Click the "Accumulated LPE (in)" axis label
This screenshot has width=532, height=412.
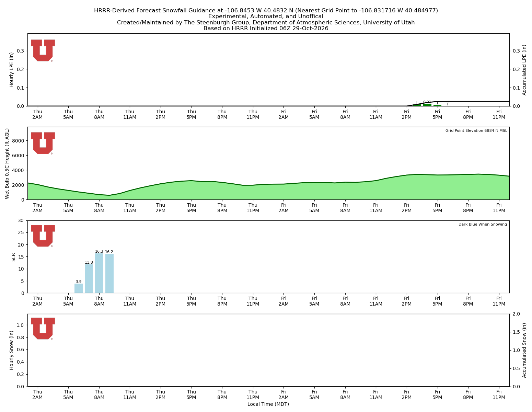coord(524,70)
